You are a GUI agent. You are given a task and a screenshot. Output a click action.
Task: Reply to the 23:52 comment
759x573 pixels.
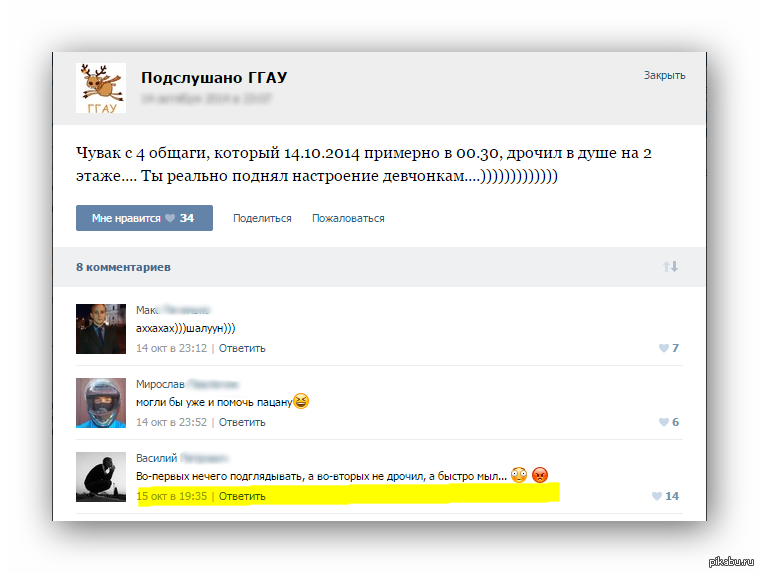tap(242, 422)
